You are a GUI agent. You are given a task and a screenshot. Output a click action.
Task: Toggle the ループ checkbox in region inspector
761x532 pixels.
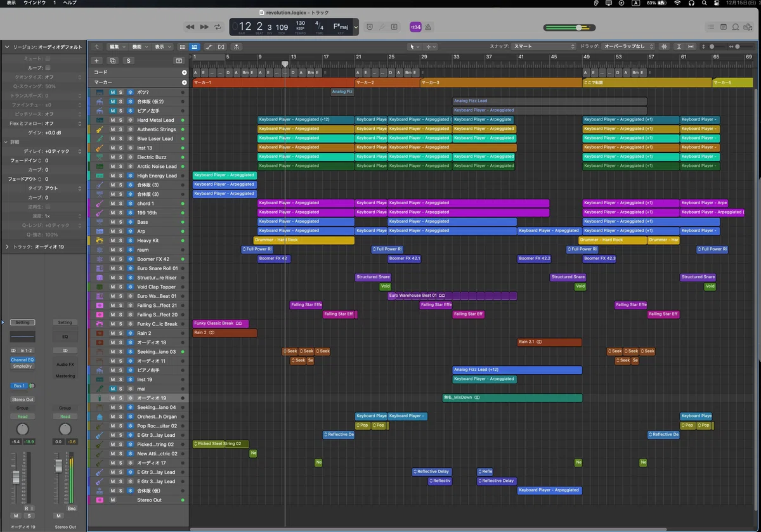(x=48, y=67)
